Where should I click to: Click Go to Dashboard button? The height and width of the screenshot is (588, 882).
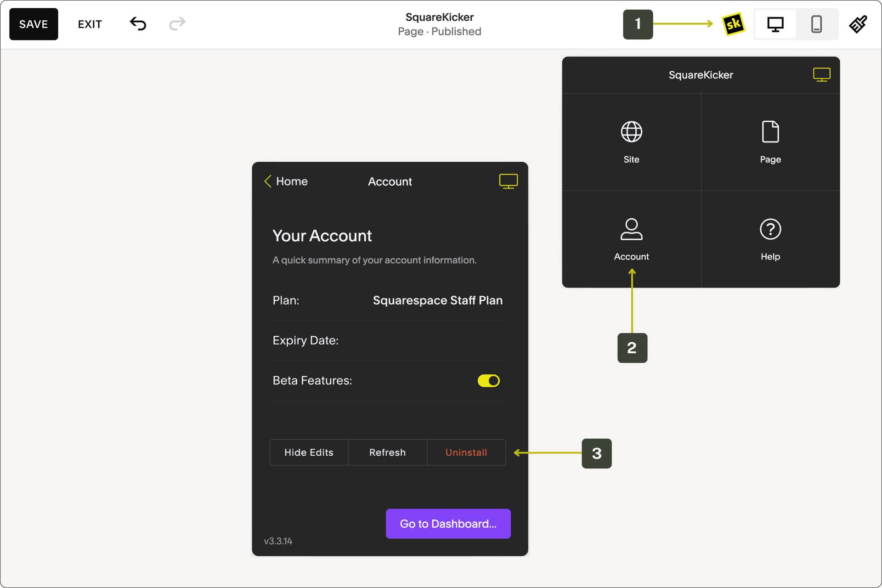tap(448, 524)
